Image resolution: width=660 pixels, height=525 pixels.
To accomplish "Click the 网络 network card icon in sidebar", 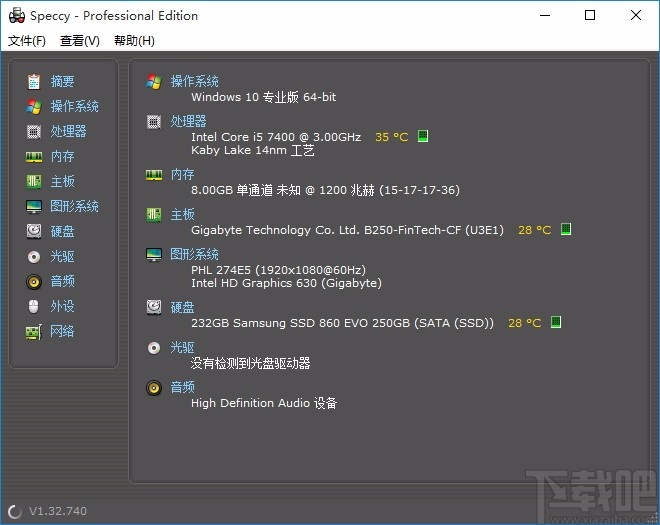I will coord(34,332).
